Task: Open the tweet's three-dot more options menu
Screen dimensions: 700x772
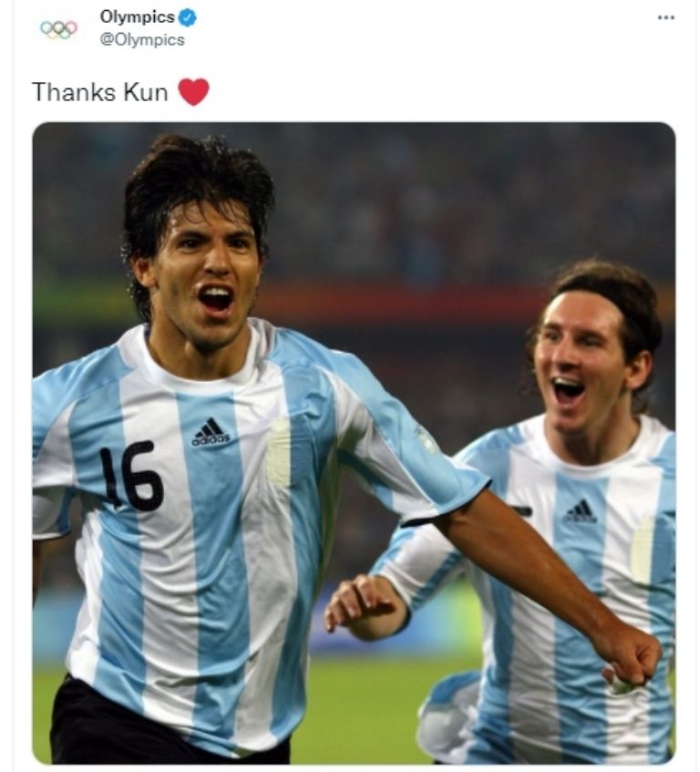Action: [x=665, y=17]
